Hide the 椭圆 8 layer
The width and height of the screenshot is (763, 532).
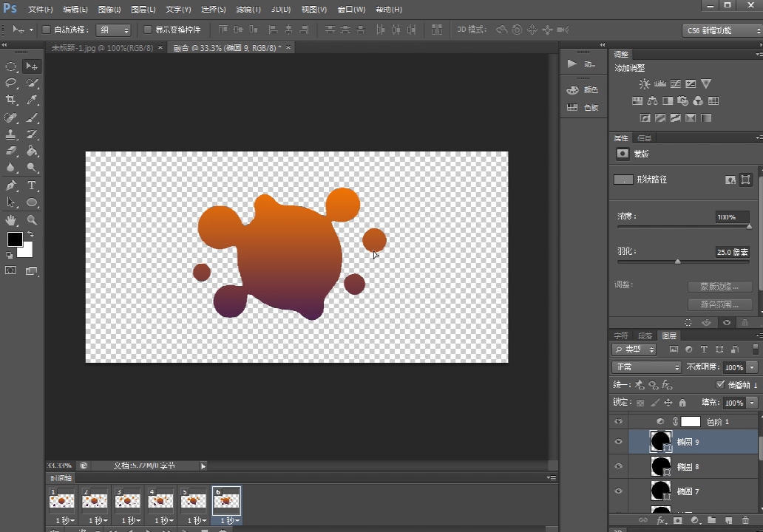click(x=619, y=466)
